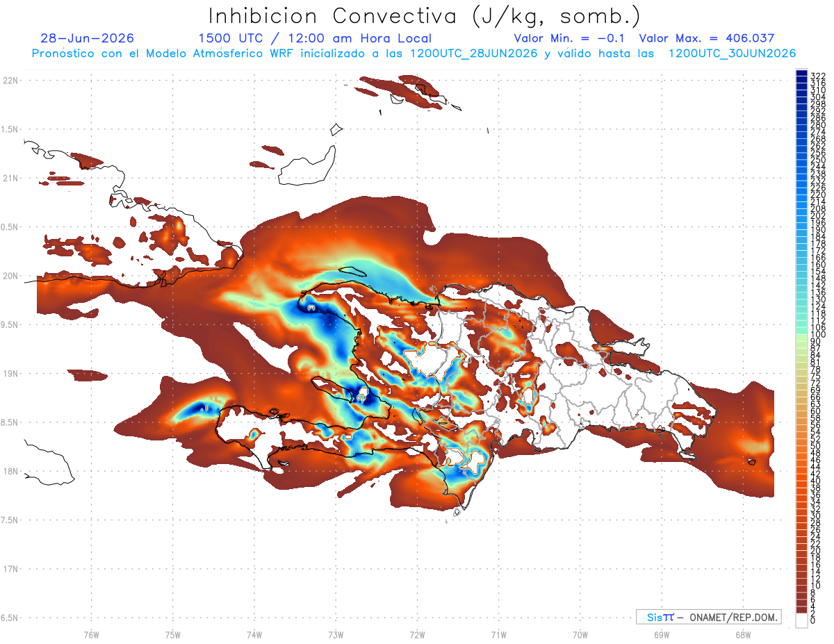The width and height of the screenshot is (834, 644).
Task: Click the "22N" latitude label
Action: point(12,80)
